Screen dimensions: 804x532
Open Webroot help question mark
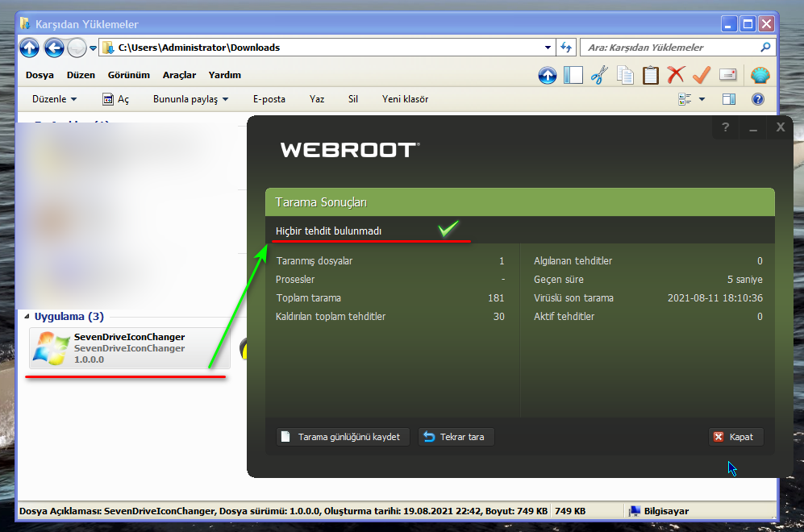click(725, 127)
